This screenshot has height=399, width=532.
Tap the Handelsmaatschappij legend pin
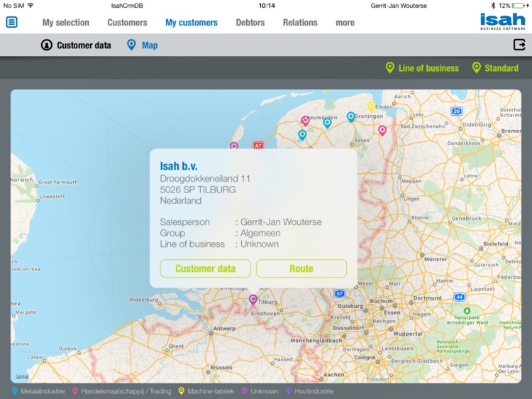pyautogui.click(x=75, y=391)
